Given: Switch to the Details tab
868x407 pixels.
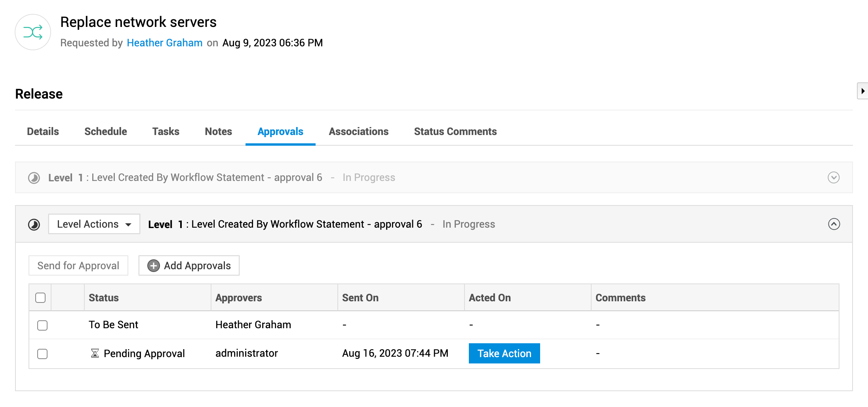Looking at the screenshot, I should coord(43,131).
